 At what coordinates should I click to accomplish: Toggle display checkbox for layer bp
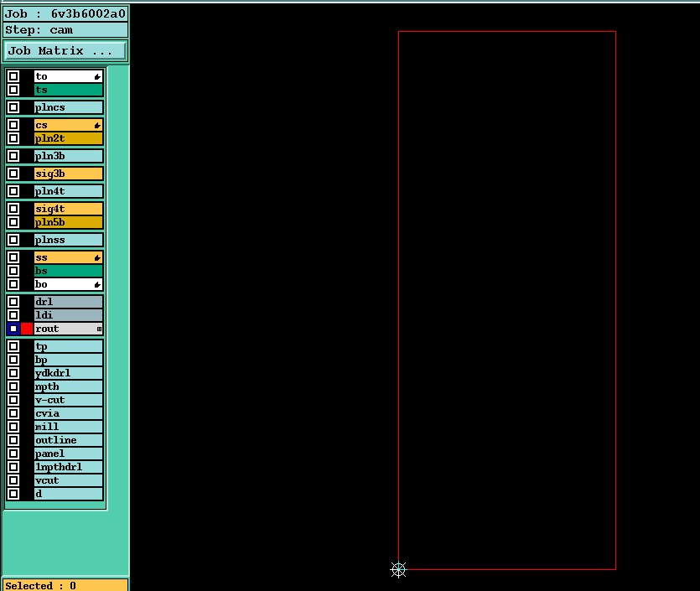point(13,360)
